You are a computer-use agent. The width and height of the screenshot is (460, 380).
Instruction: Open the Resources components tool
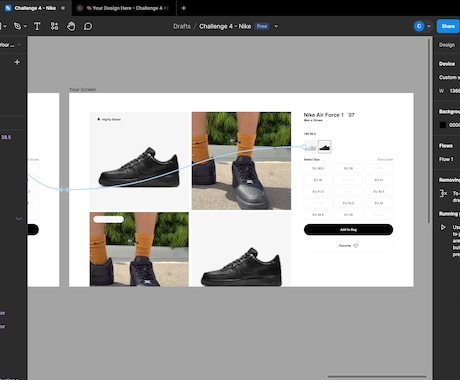(x=54, y=26)
